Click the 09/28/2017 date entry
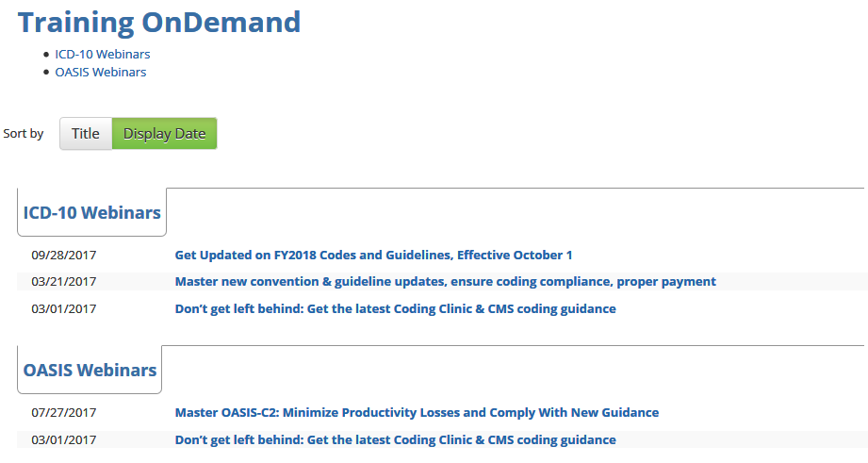 tap(64, 255)
